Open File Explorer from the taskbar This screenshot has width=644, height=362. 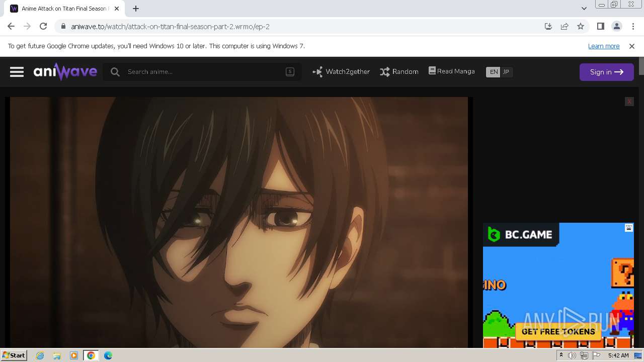click(57, 355)
